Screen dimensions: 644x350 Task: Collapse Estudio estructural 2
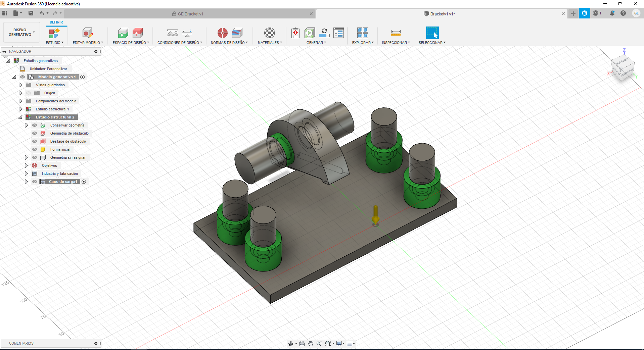(20, 117)
